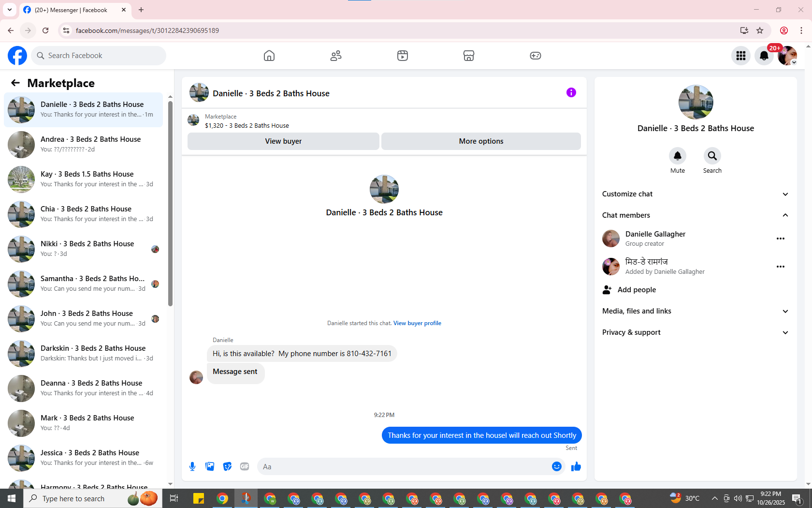Expand the Customize chat section
812x508 pixels.
click(x=696, y=194)
